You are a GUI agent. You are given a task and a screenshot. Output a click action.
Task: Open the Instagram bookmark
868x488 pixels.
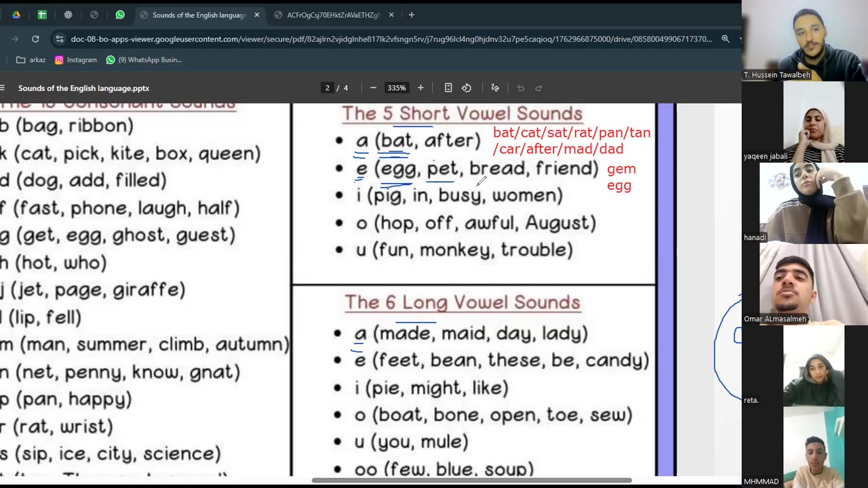tap(76, 60)
